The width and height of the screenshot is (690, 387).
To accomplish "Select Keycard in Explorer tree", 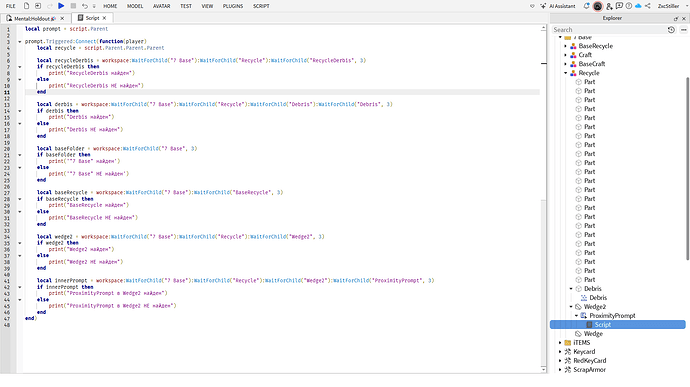I will pos(584,351).
